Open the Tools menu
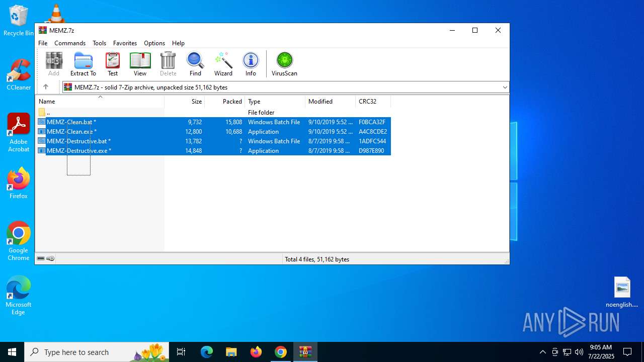Image resolution: width=644 pixels, height=362 pixels. click(x=99, y=43)
